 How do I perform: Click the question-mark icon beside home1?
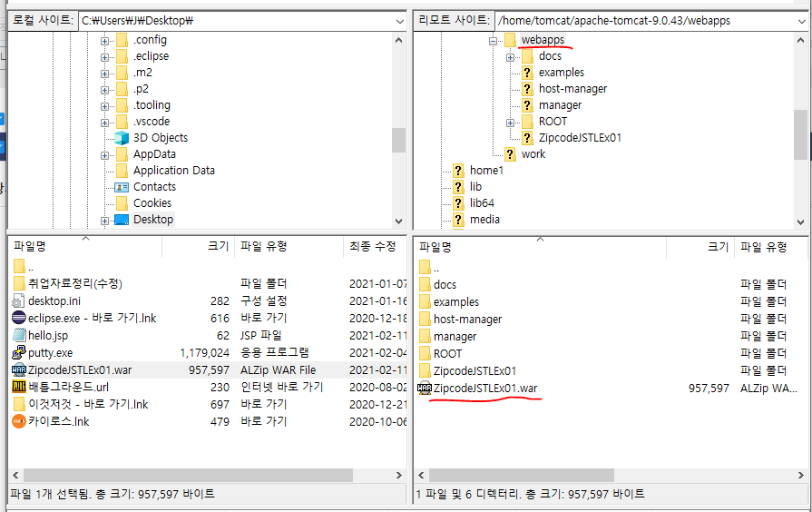coord(458,171)
